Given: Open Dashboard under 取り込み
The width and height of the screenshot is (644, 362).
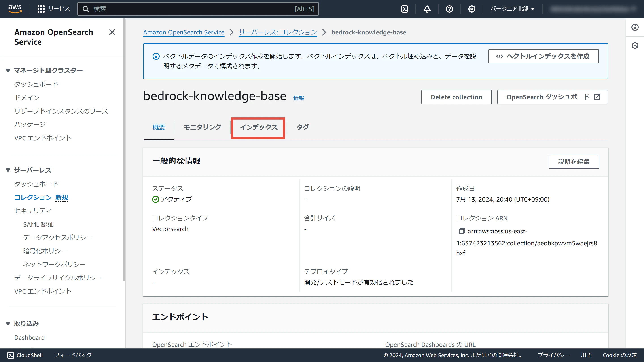Looking at the screenshot, I should click(30, 337).
